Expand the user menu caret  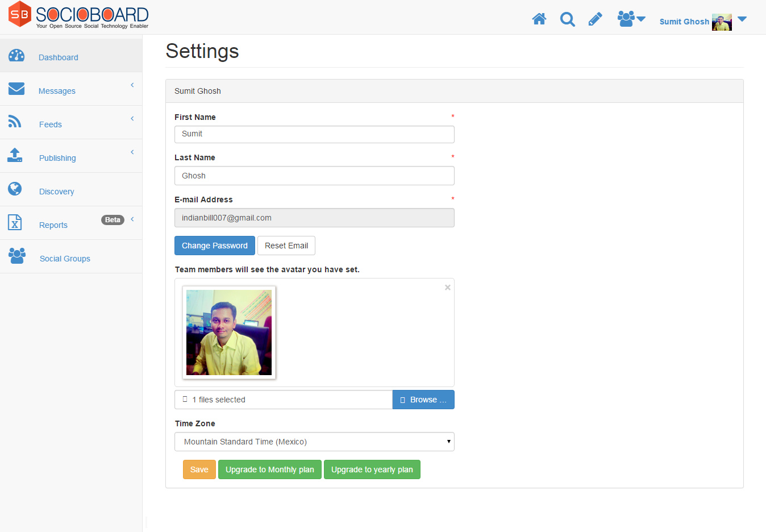coord(742,19)
